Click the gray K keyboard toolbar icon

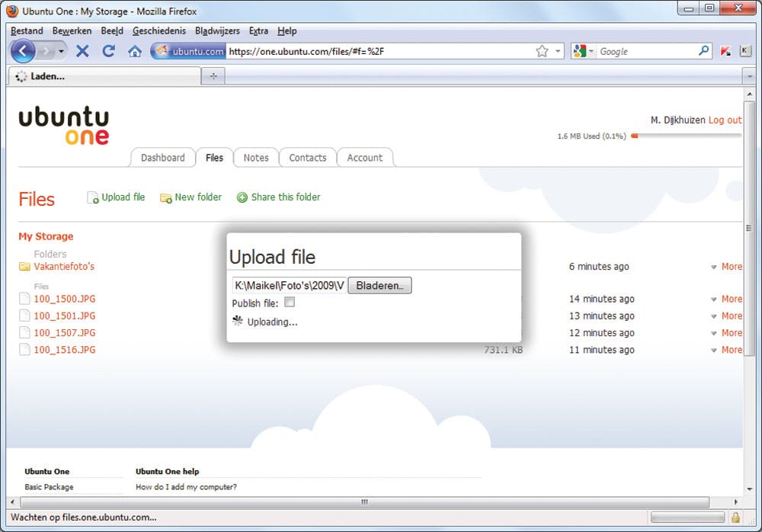tap(745, 50)
